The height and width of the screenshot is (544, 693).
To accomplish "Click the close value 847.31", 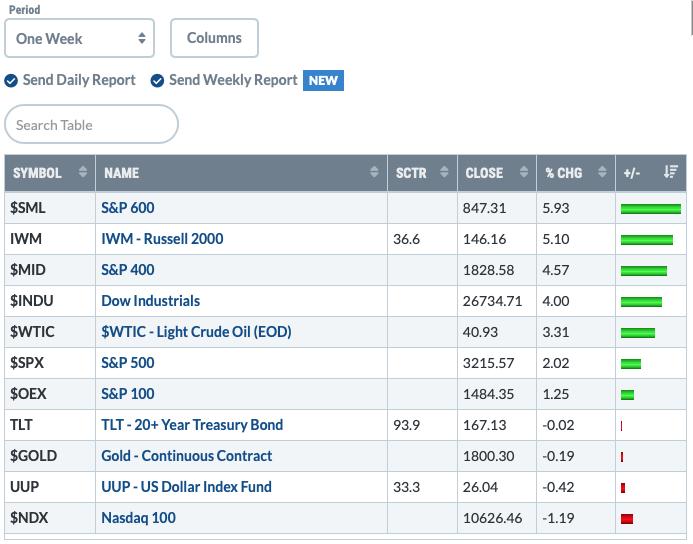I will 484,208.
